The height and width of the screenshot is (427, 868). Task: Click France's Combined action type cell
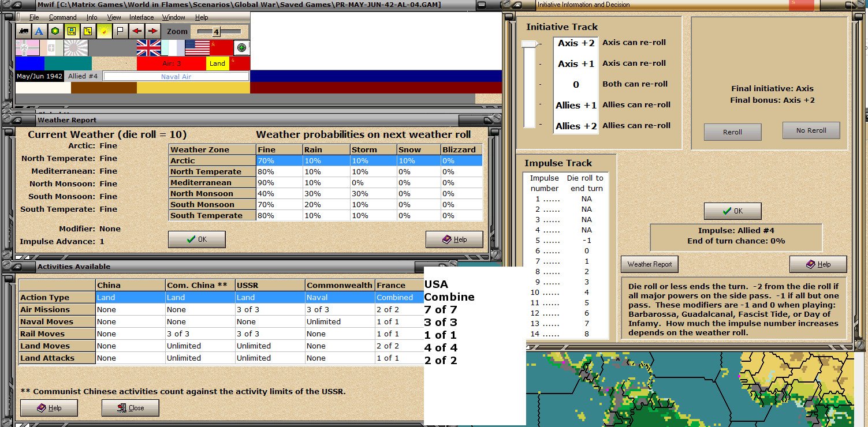pos(400,297)
